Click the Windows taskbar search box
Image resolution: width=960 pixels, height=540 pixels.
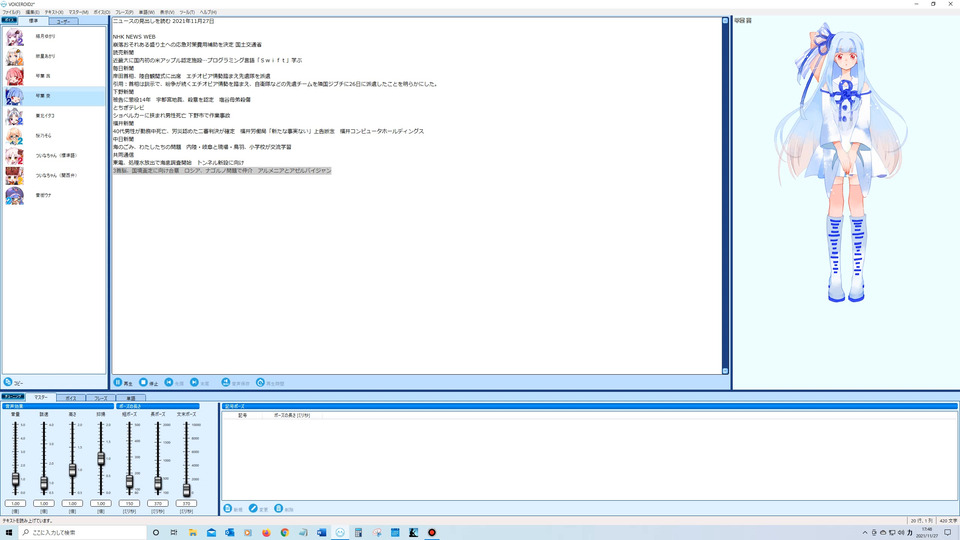click(x=83, y=533)
